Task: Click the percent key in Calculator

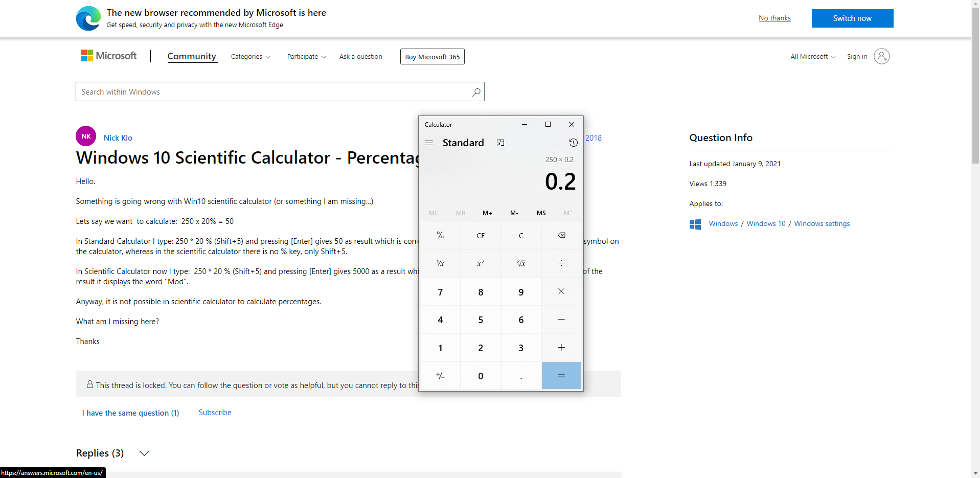Action: click(x=440, y=235)
